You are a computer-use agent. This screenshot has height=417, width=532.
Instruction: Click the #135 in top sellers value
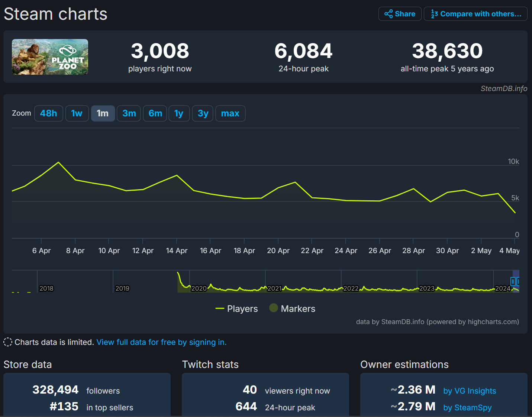point(64,406)
